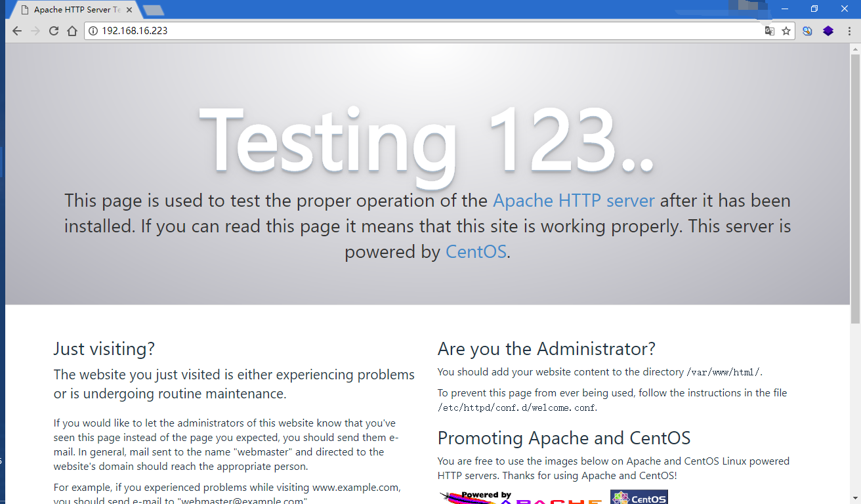Click the translate page icon
The width and height of the screenshot is (861, 504).
coord(770,31)
